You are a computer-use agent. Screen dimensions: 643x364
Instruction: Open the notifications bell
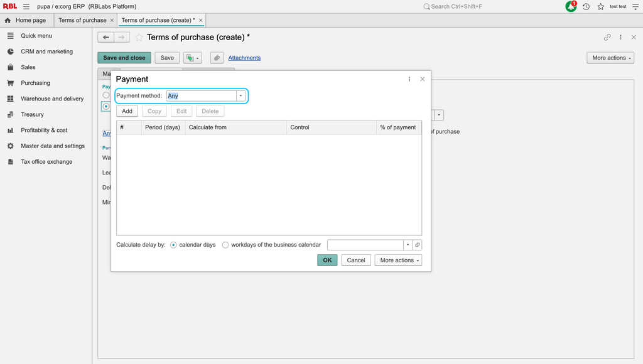(571, 6)
